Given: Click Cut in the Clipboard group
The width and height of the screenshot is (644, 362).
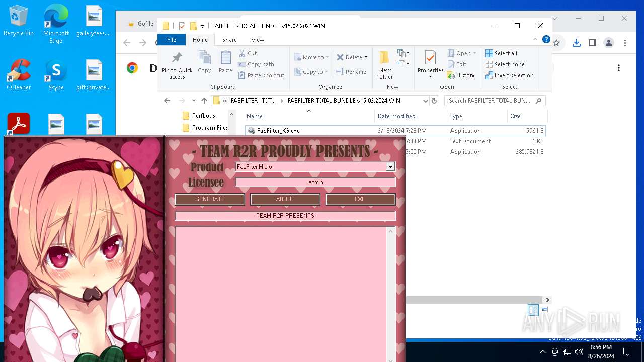Looking at the screenshot, I should (248, 53).
